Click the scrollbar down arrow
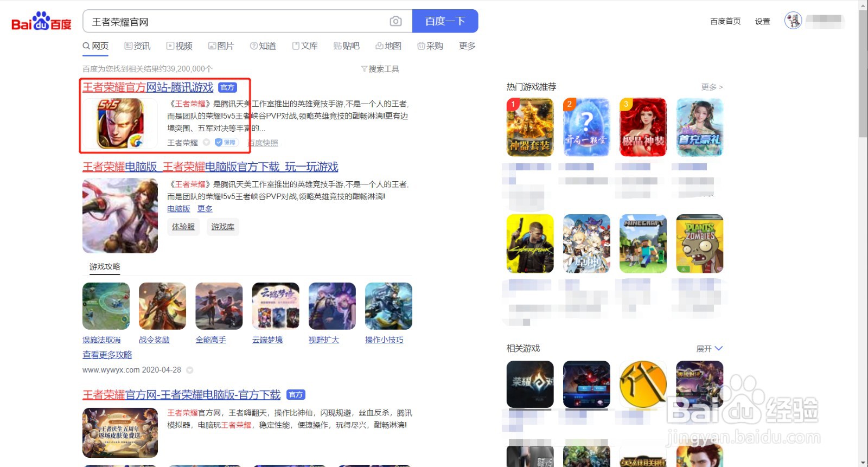The height and width of the screenshot is (467, 868). coord(863,463)
